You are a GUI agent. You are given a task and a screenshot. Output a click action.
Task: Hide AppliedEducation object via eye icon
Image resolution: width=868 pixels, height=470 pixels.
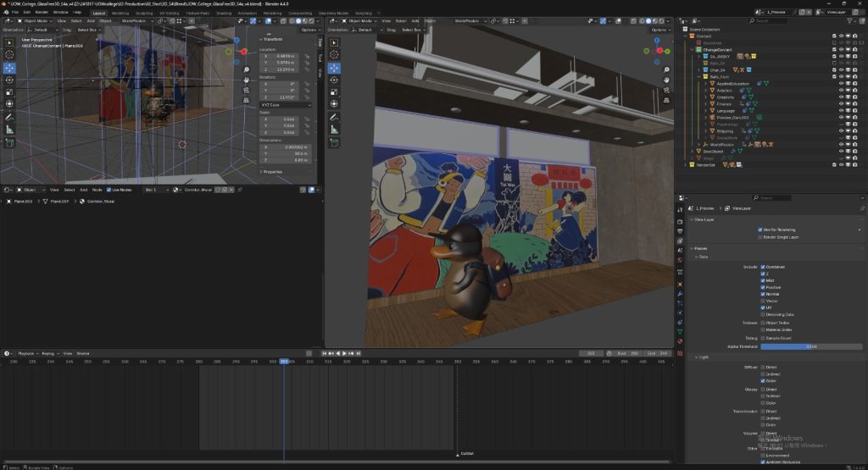[841, 84]
